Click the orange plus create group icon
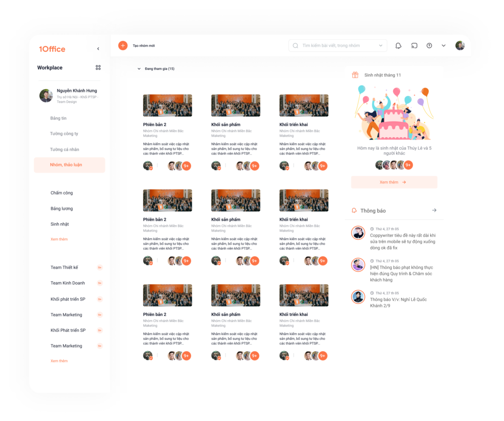The width and height of the screenshot is (504, 421). [x=123, y=46]
